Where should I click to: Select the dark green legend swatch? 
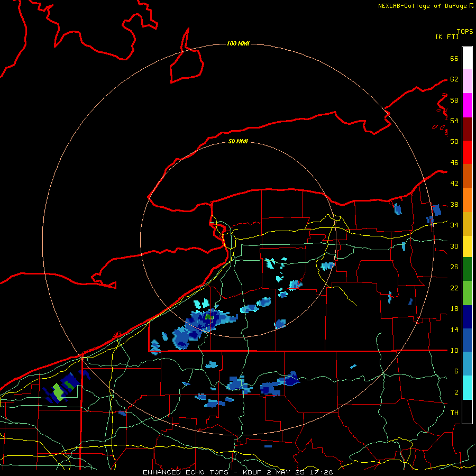(467, 269)
